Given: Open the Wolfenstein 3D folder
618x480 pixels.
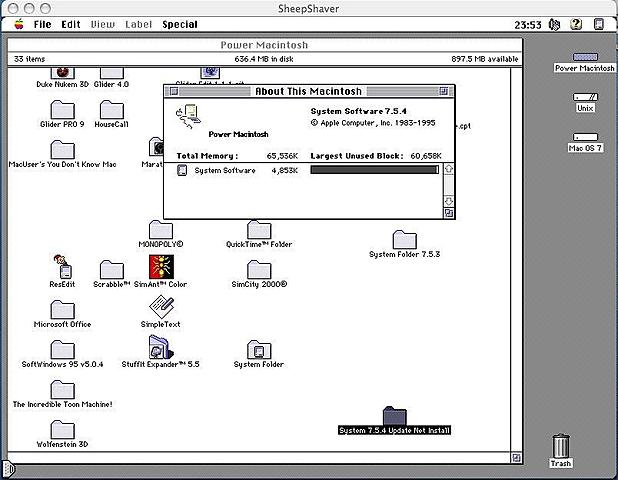Looking at the screenshot, I should tap(62, 430).
